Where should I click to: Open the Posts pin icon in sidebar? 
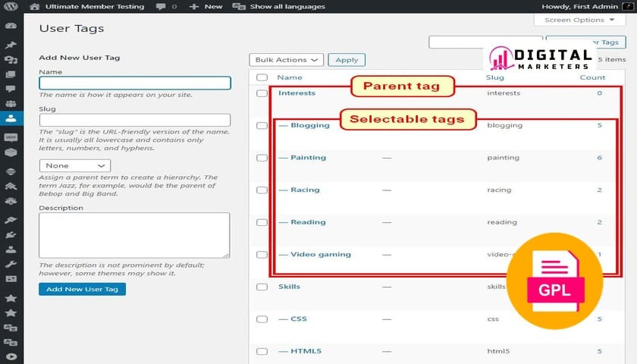11,45
